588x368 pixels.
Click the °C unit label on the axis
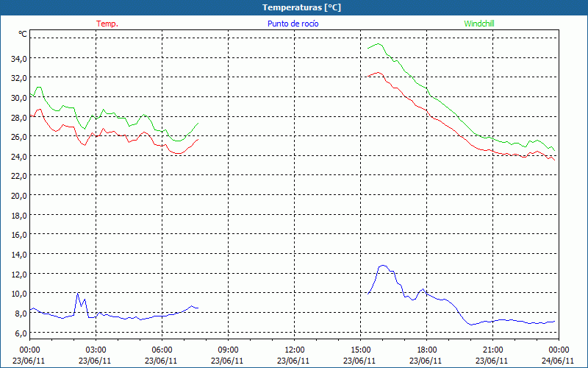(23, 34)
